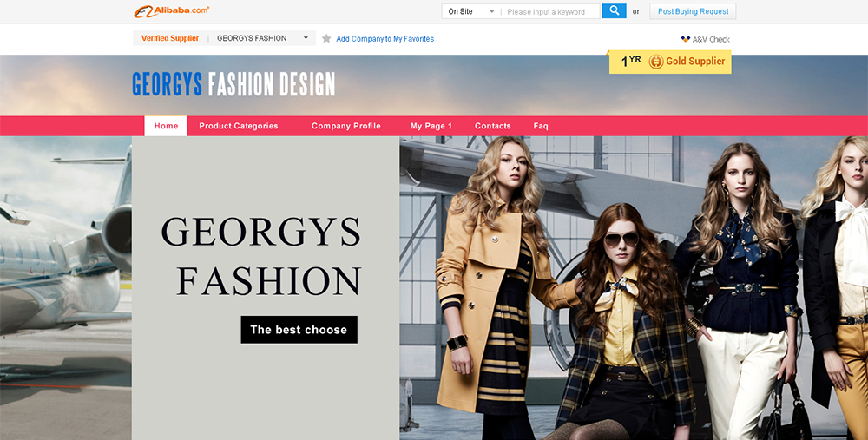Click the favorites star icon
The image size is (868, 440).
tap(326, 39)
